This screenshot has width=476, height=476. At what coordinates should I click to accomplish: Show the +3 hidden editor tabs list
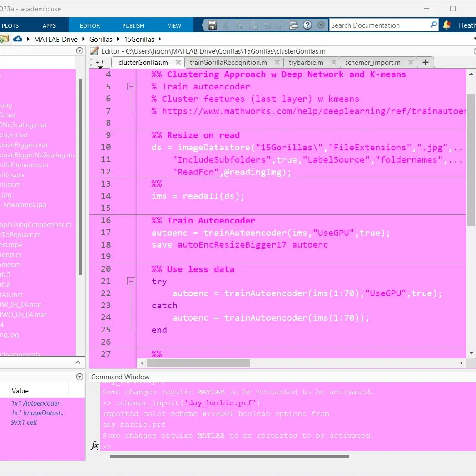coord(99,63)
